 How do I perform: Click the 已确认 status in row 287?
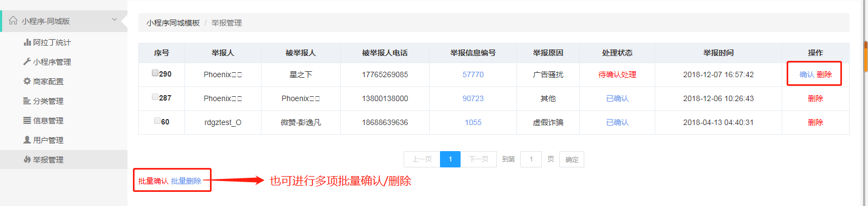(x=617, y=98)
